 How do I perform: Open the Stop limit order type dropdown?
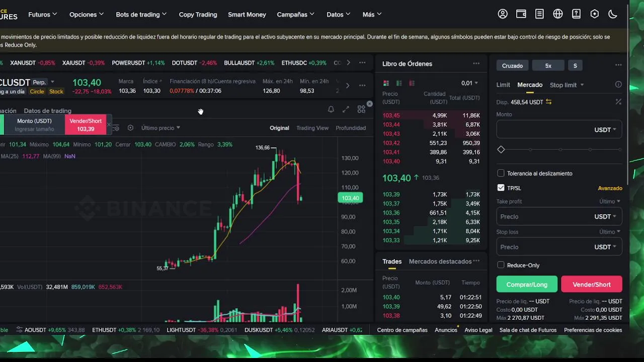tap(567, 84)
